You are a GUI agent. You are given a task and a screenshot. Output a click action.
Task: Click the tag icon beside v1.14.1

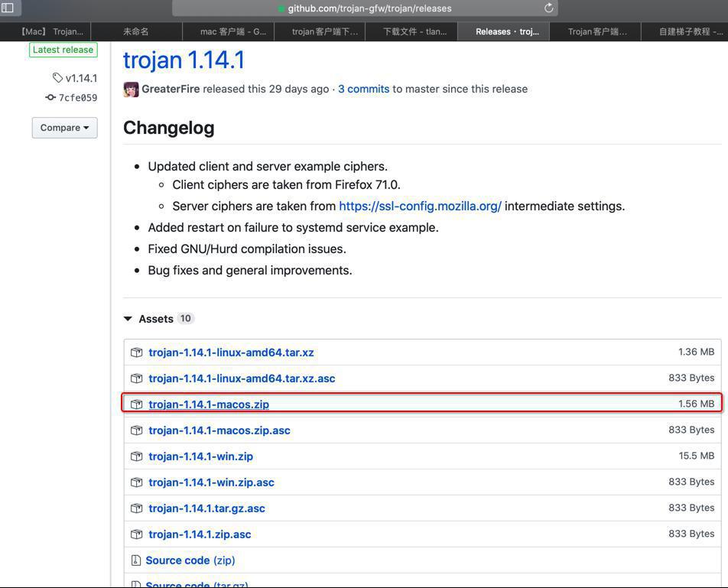(57, 78)
